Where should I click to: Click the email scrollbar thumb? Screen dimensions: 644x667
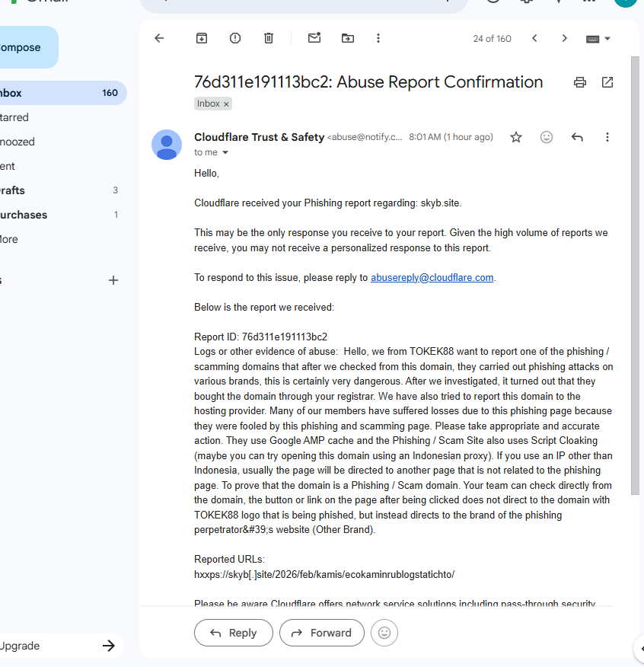635,275
